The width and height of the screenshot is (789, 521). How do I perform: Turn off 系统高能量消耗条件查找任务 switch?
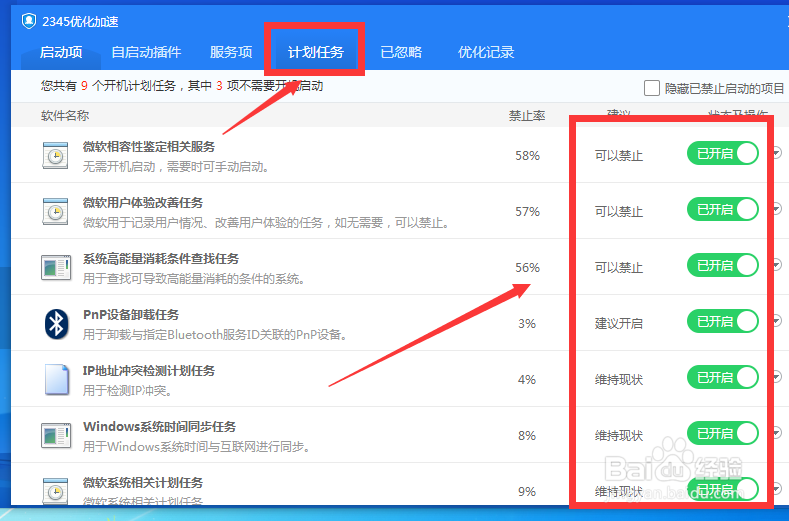pos(723,265)
